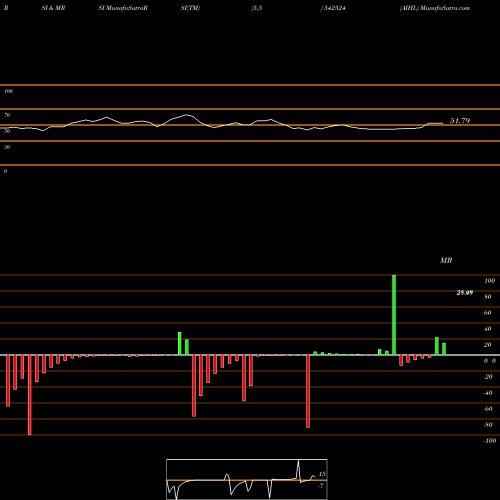This screenshot has width=500, height=500.
Task: Click the MR axis label 80
Action: [x=488, y=297]
